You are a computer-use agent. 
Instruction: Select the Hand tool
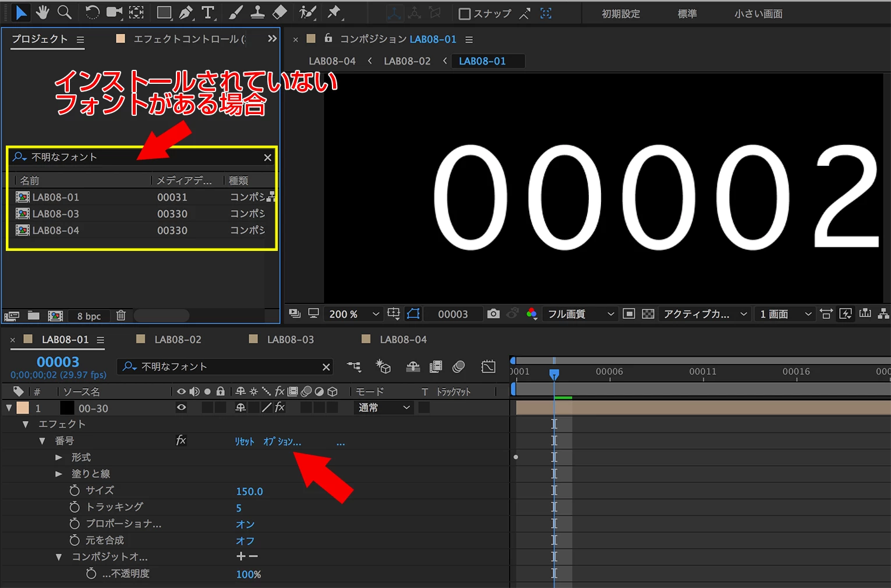[43, 12]
